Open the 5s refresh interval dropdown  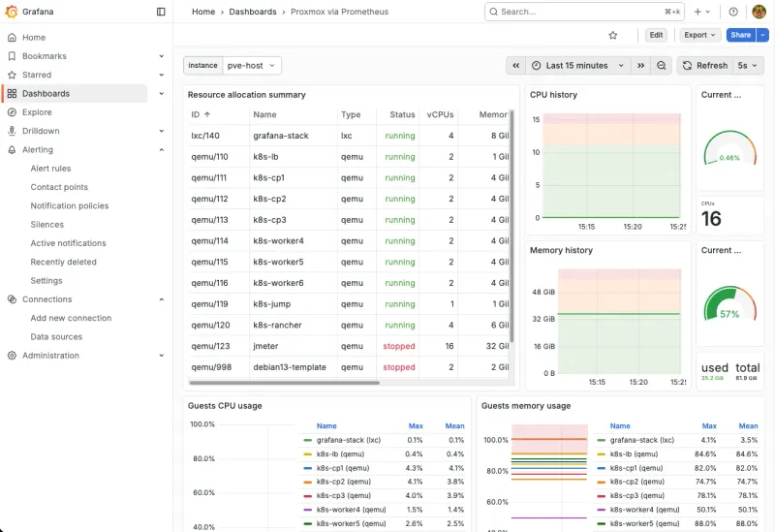[x=747, y=66]
